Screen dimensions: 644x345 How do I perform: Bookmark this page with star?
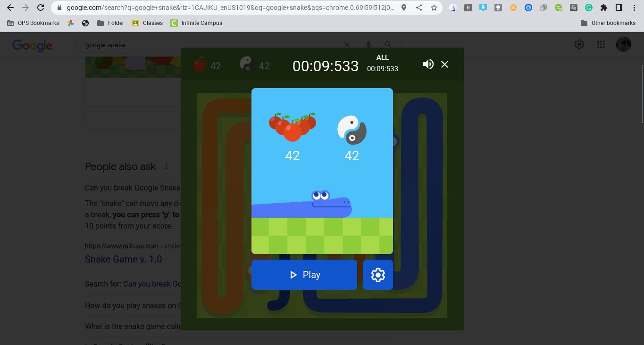coord(434,8)
